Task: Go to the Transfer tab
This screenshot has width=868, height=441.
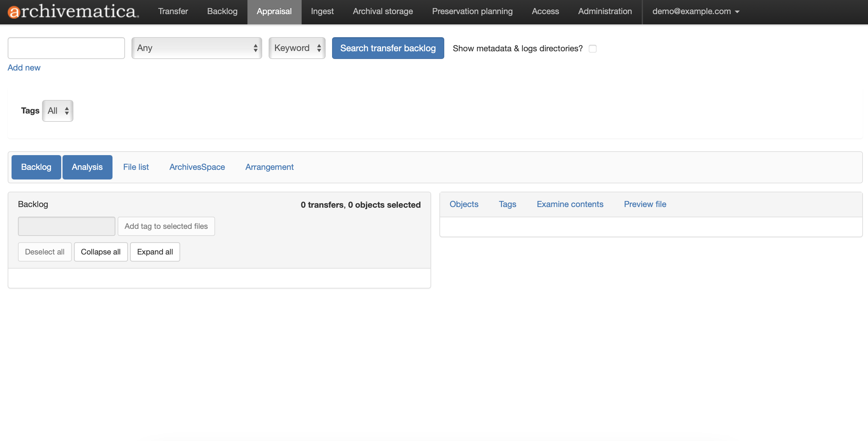Action: [x=173, y=12]
